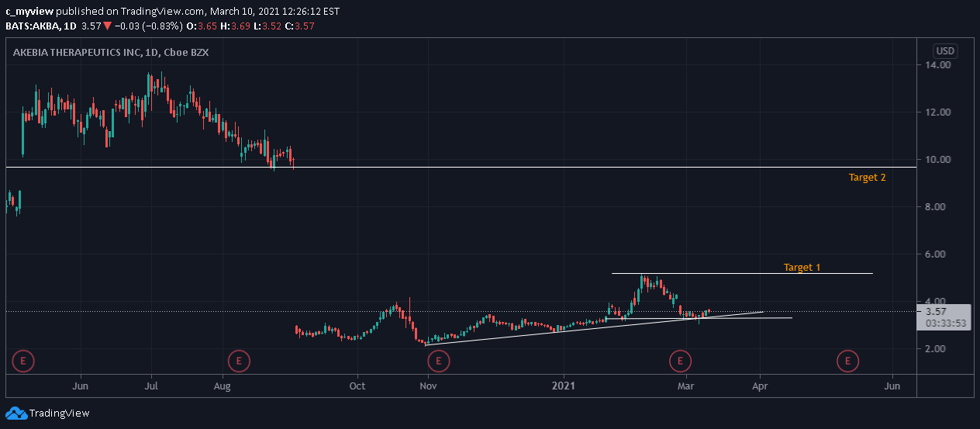The width and height of the screenshot is (980, 429).
Task: Click the Apr label on time axis
Action: [x=760, y=385]
